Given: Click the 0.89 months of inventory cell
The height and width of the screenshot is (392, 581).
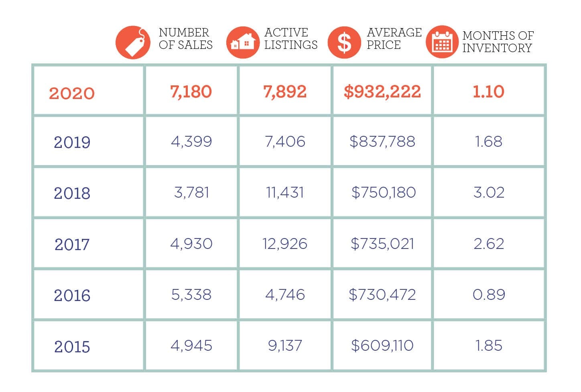Looking at the screenshot, I should pos(489,295).
